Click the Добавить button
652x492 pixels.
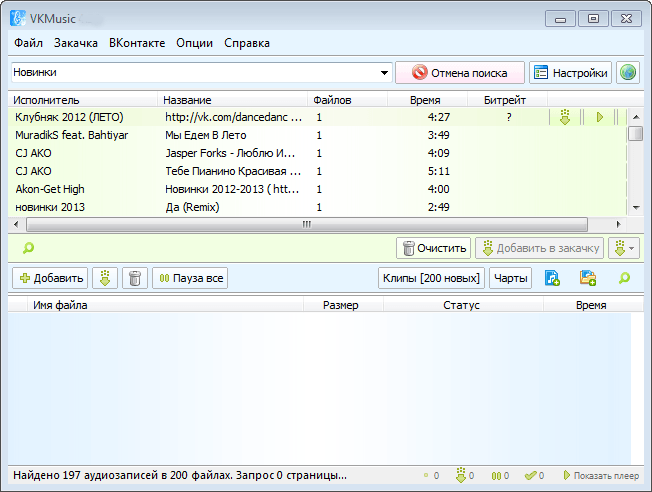click(x=50, y=278)
